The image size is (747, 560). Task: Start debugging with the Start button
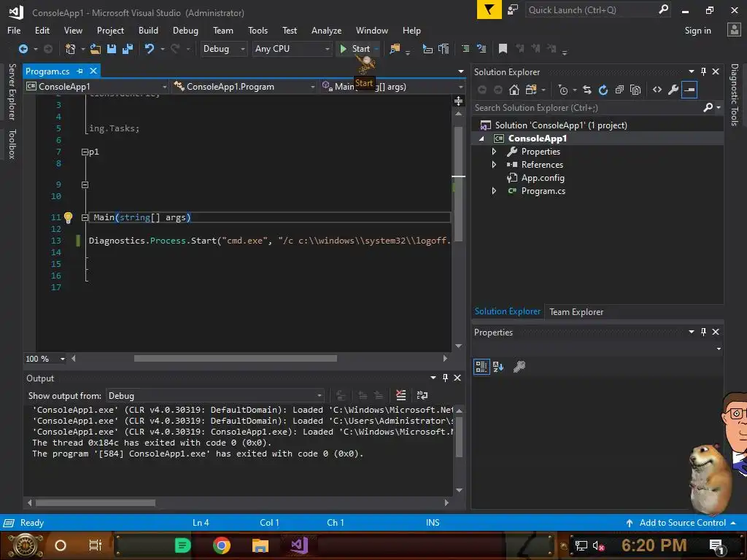[x=355, y=49]
